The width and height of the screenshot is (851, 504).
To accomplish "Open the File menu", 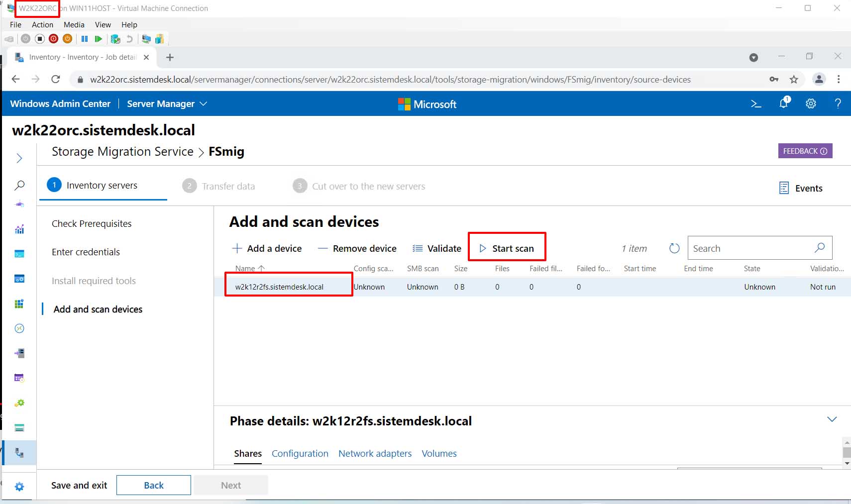I will (x=15, y=24).
